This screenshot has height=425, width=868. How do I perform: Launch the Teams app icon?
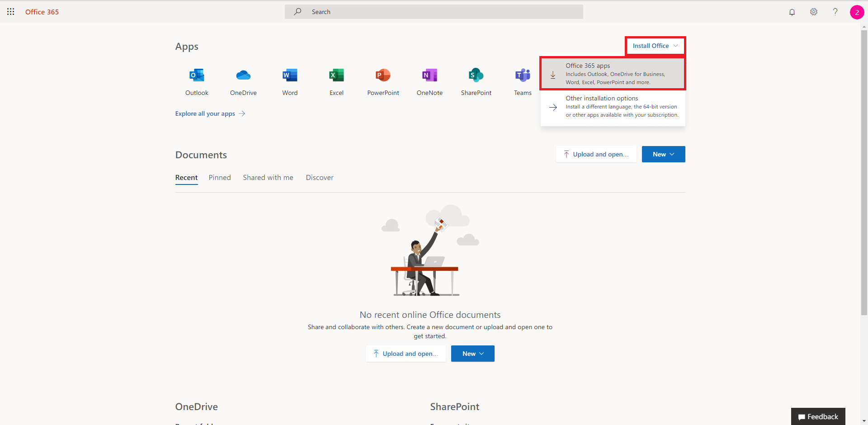coord(523,75)
